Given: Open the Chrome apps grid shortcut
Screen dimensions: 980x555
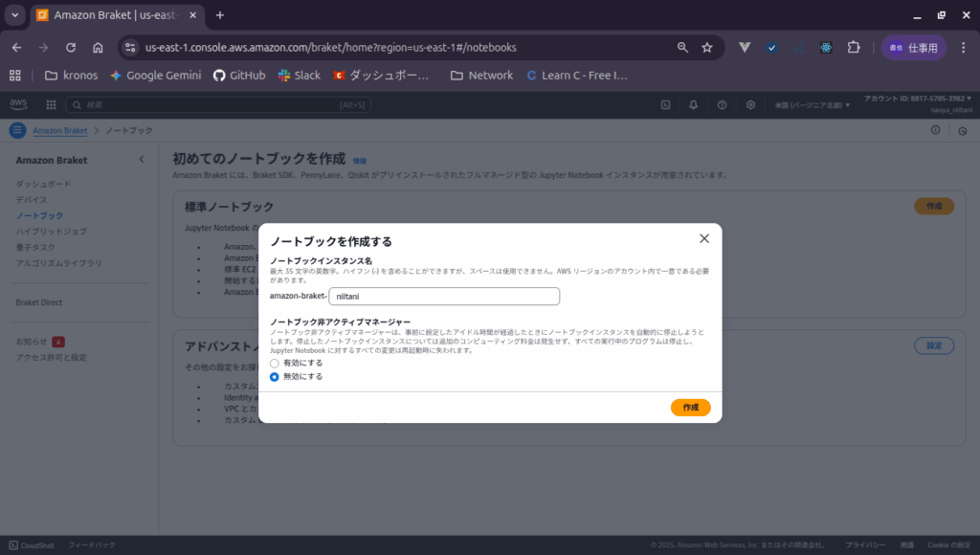Looking at the screenshot, I should [15, 76].
